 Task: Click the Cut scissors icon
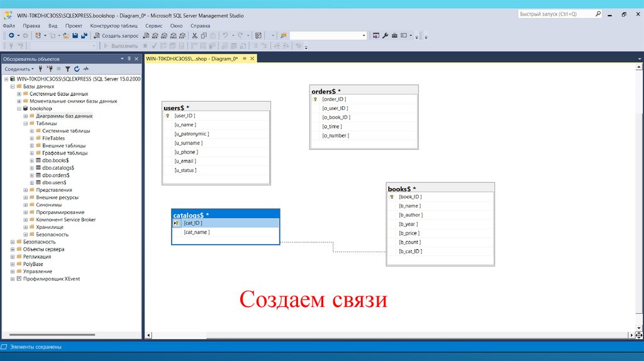[x=195, y=36]
